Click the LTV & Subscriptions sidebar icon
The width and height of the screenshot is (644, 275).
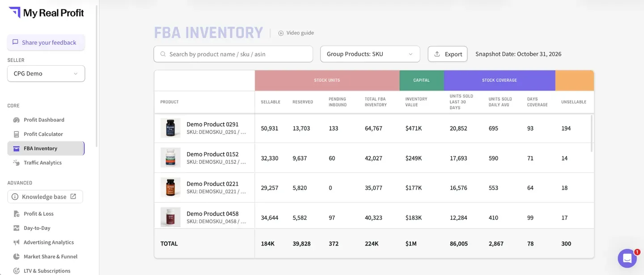[x=17, y=271]
